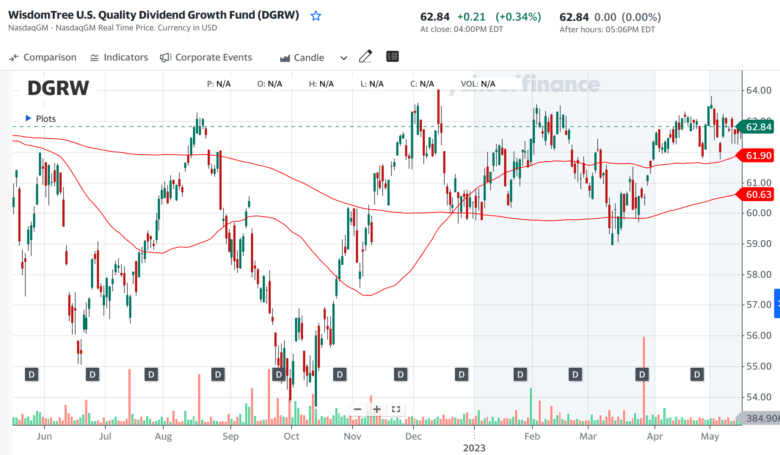Click the 'O: N/A' open readout
Screen dimensions: 780x455
pyautogui.click(x=270, y=84)
